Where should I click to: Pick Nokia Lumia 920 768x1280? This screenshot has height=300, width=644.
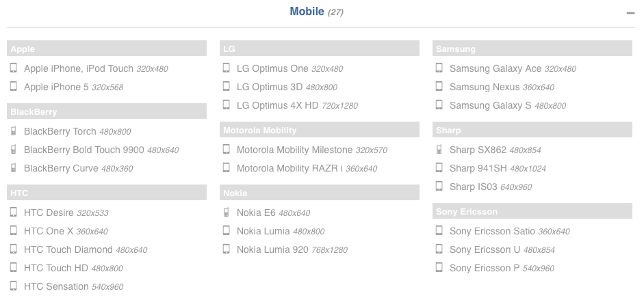292,249
